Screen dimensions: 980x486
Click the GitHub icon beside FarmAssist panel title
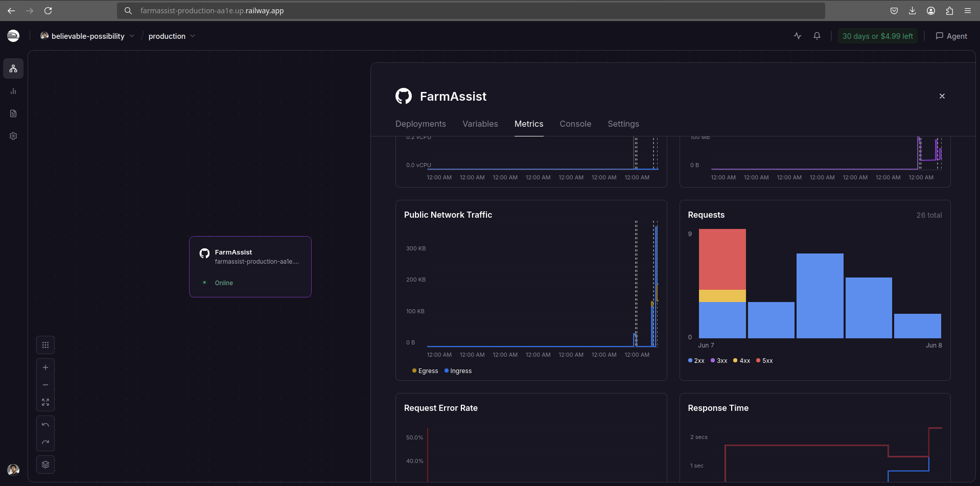click(x=404, y=96)
